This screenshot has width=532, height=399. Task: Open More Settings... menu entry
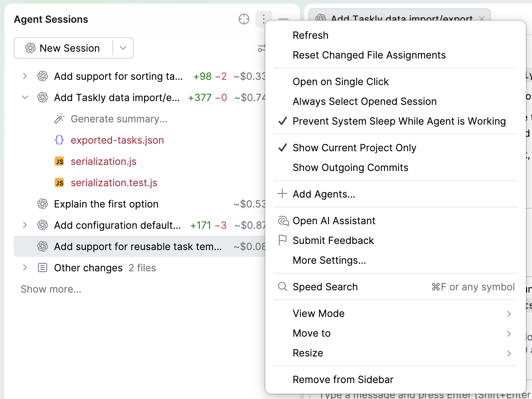[396, 260]
